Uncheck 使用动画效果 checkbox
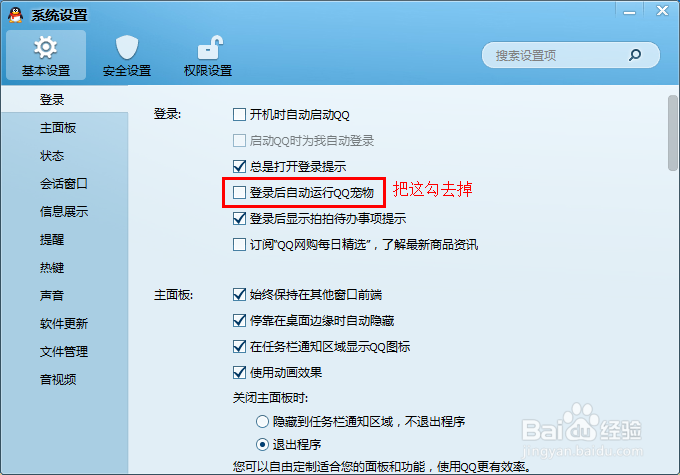Screen dimensions: 680x475 pos(239,373)
